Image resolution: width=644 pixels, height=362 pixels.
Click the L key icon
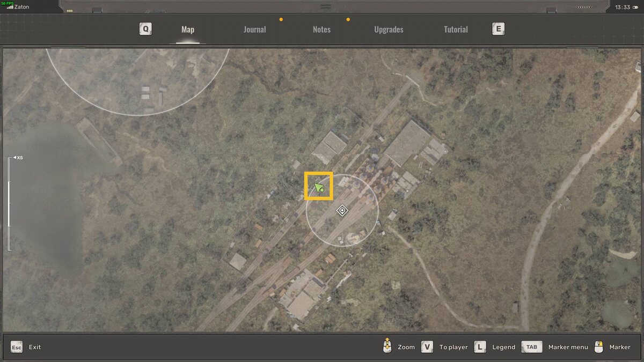(x=480, y=347)
